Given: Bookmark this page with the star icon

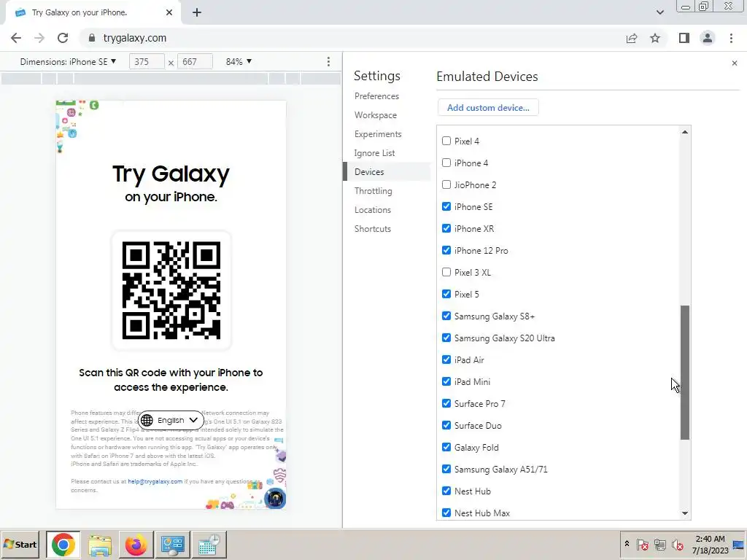Looking at the screenshot, I should click(655, 38).
